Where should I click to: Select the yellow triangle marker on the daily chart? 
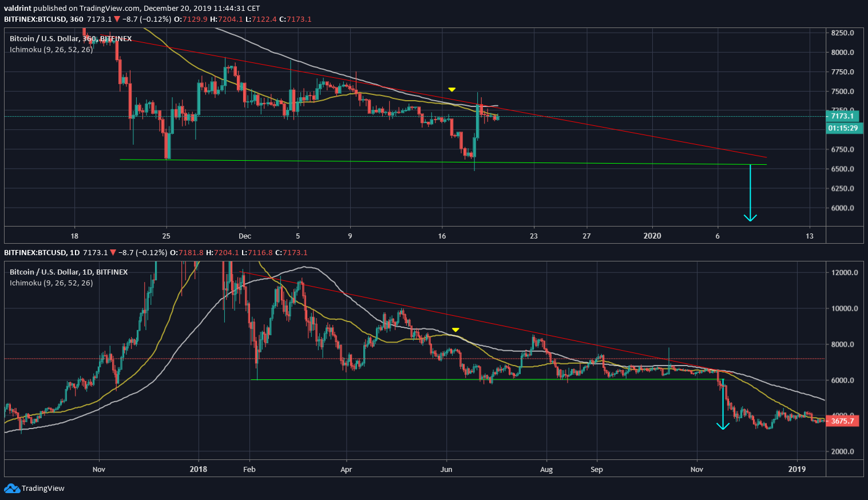click(455, 330)
